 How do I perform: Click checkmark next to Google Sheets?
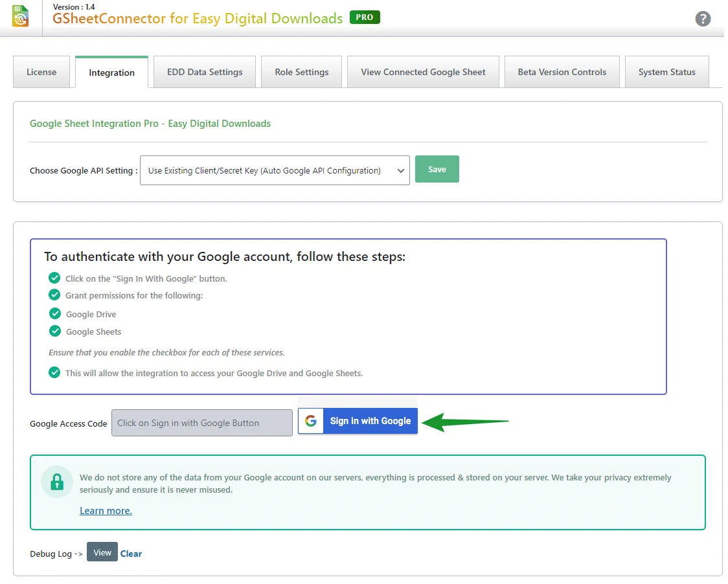[55, 331]
